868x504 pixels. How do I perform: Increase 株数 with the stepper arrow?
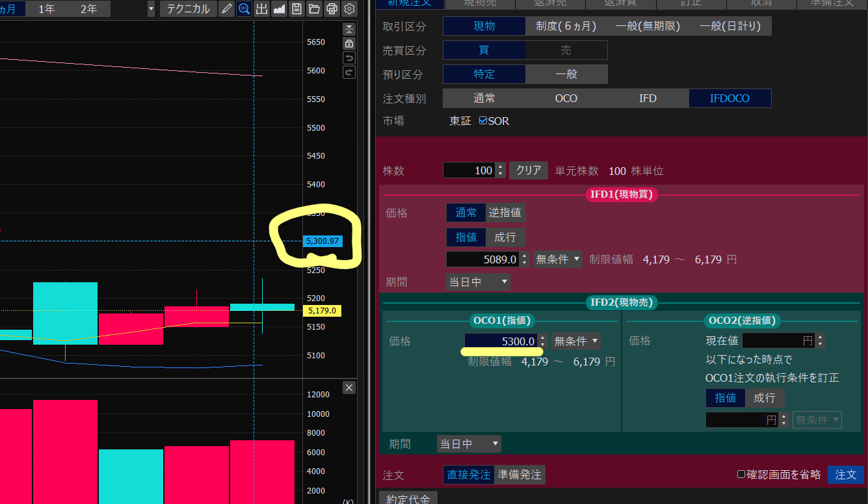[x=499, y=166]
